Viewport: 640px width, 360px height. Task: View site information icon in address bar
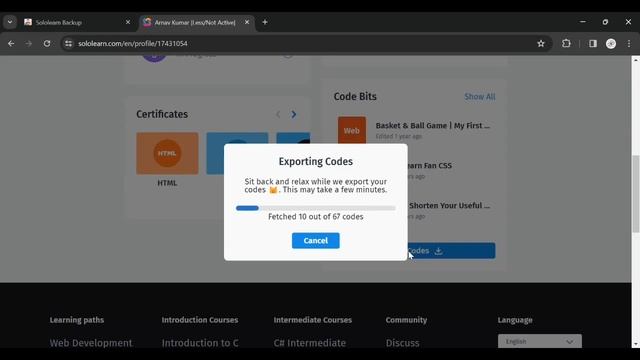tap(68, 43)
